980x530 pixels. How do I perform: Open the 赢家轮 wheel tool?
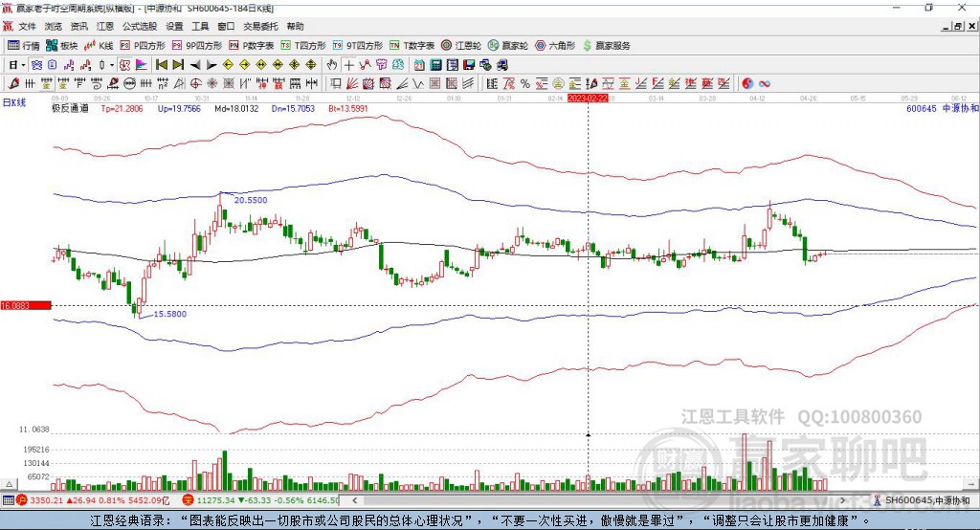(x=508, y=46)
